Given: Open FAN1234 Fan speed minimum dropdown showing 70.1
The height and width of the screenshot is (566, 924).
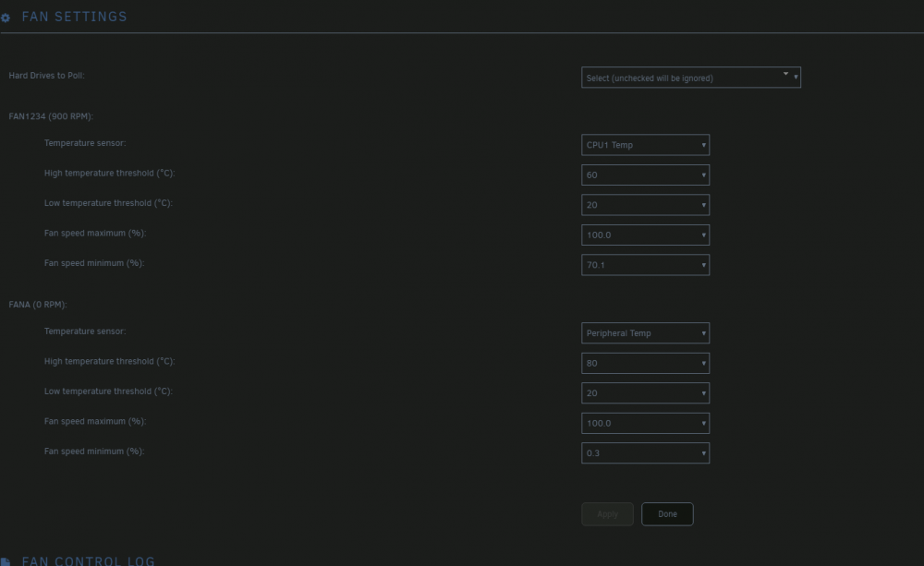Looking at the screenshot, I should (x=645, y=265).
